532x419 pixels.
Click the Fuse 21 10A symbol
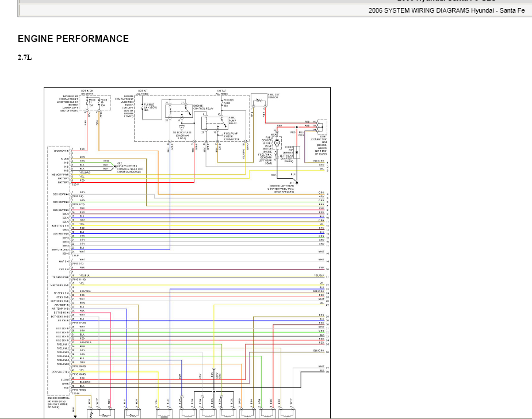pyautogui.click(x=87, y=102)
